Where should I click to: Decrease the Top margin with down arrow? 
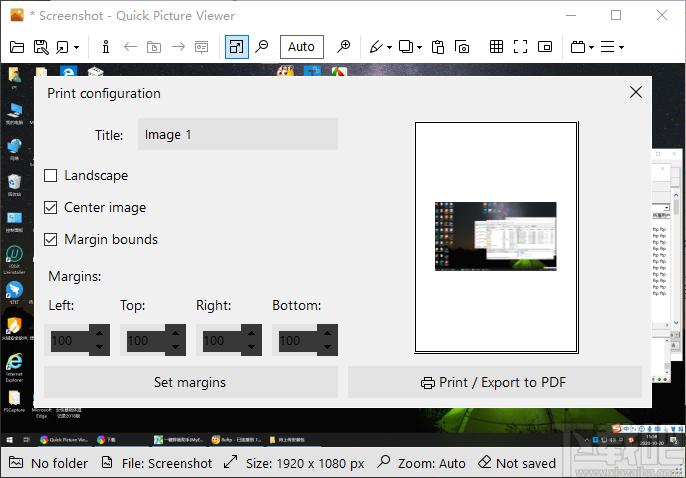(176, 347)
